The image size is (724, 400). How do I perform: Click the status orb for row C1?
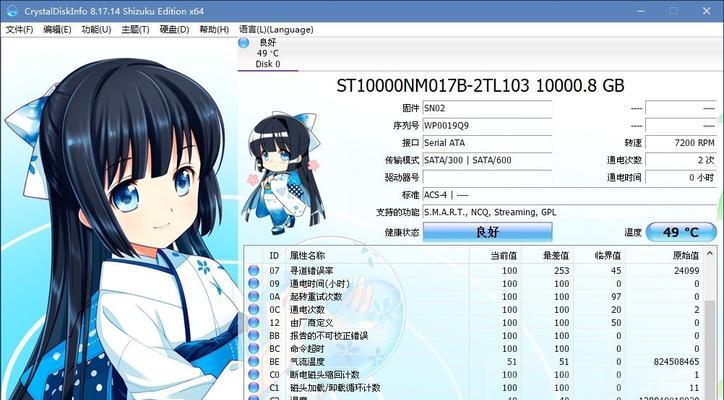coord(253,388)
